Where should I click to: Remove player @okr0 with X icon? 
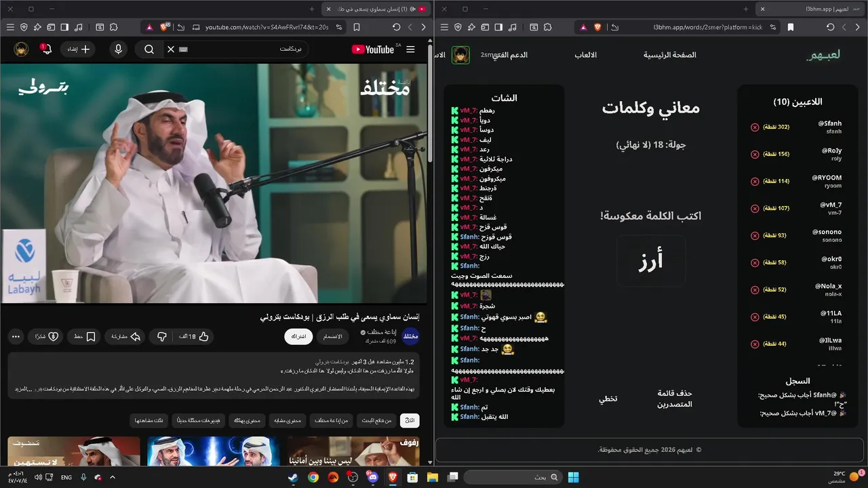click(755, 263)
